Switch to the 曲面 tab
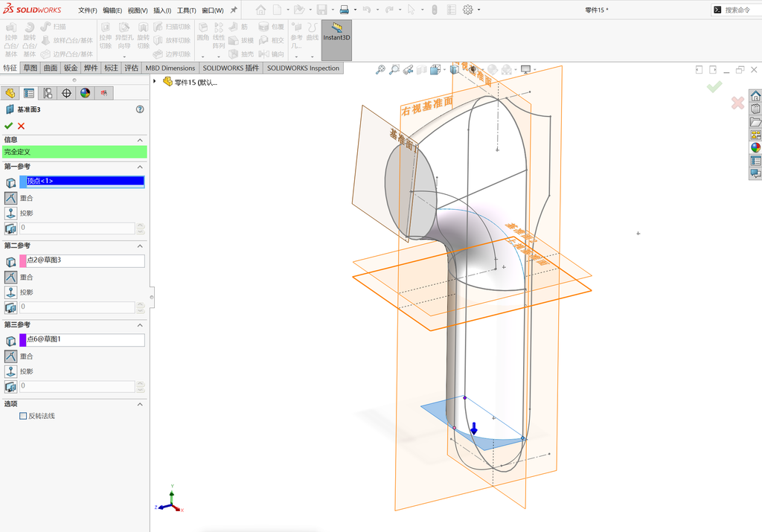 pyautogui.click(x=51, y=68)
